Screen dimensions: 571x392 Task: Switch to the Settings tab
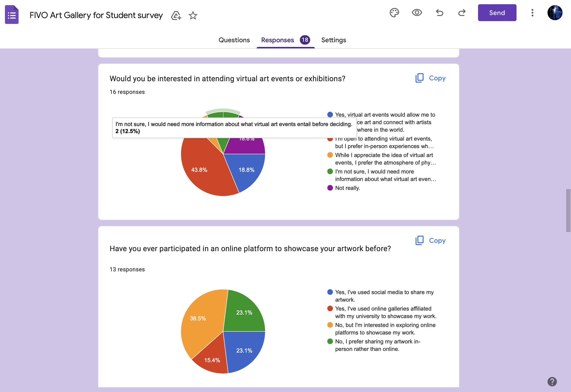click(x=333, y=40)
